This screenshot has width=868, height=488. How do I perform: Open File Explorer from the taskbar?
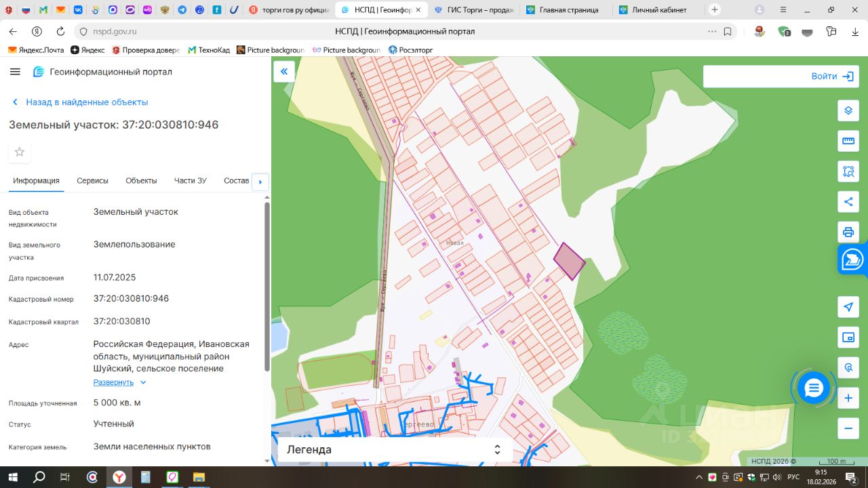pyautogui.click(x=199, y=477)
